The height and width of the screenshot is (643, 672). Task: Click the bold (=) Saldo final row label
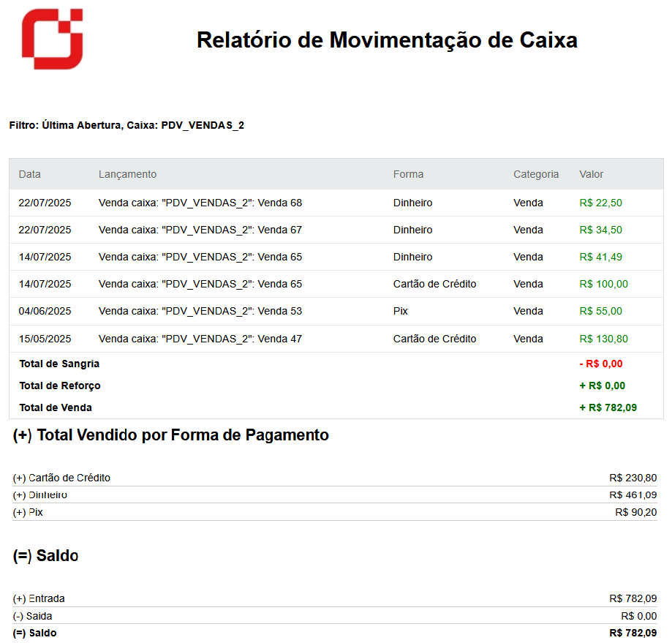coord(34,633)
